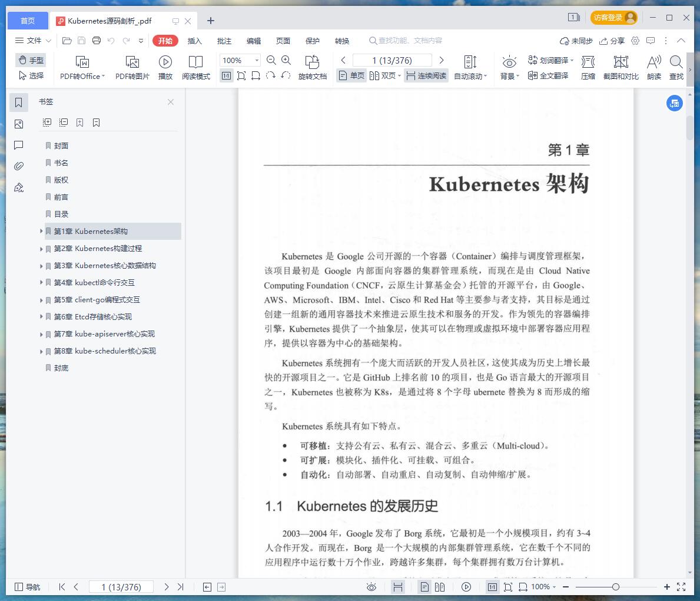The image size is (700, 601).
Task: Toggle the 导航 navigation pane
Action: click(x=28, y=587)
